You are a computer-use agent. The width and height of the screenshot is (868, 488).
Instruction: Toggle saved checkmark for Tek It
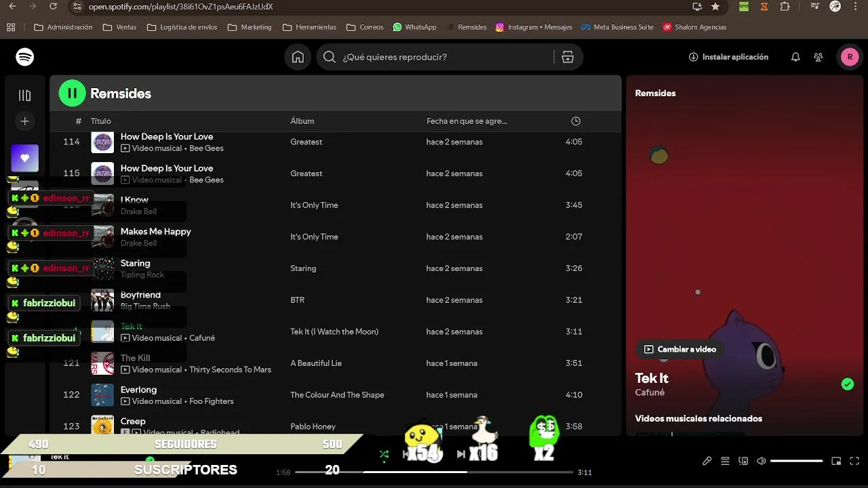coord(848,384)
